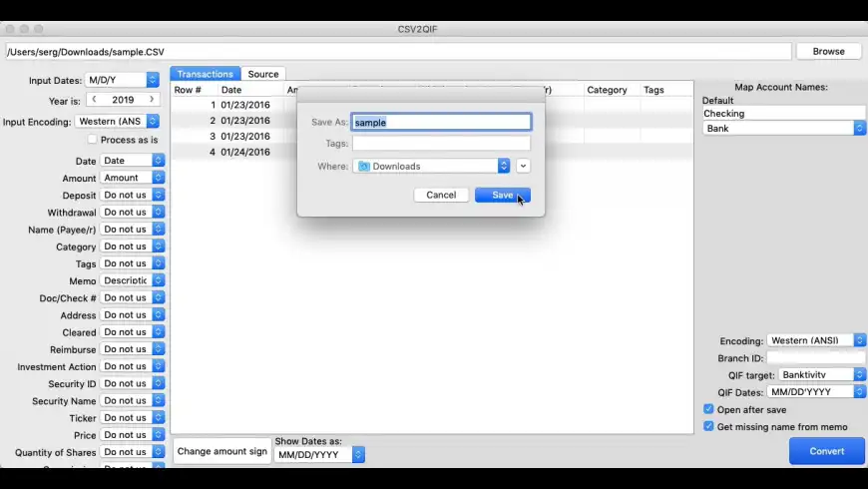The height and width of the screenshot is (489, 868).
Task: Open the Security ID mapping dropdown
Action: pos(133,384)
